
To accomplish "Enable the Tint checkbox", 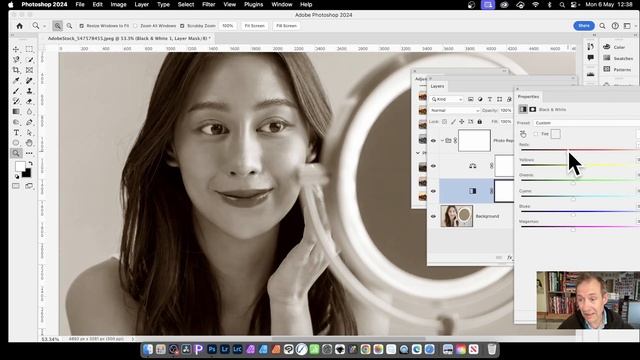I will [x=536, y=134].
